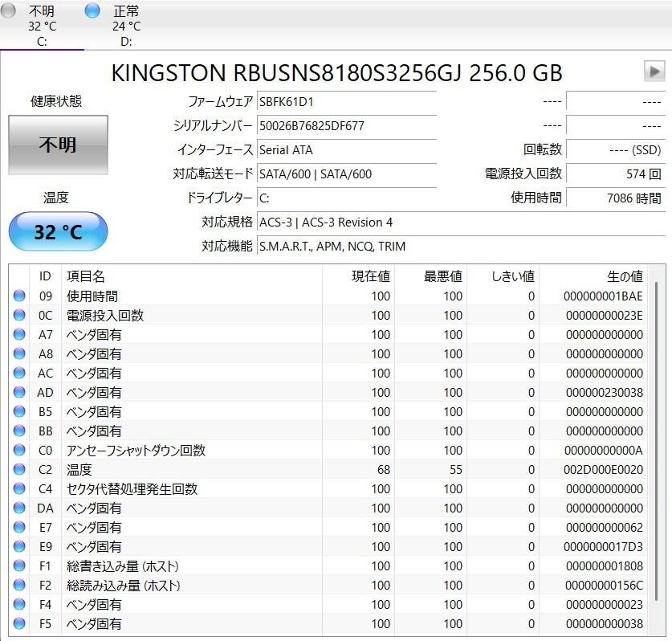
Task: Click the status orb for attribute F1
Action: [x=19, y=566]
